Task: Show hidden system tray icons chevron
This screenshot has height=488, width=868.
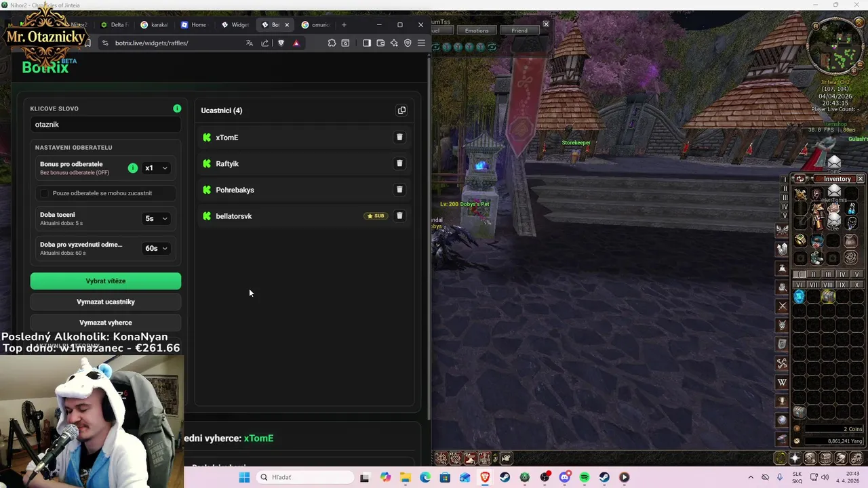Action: click(751, 477)
